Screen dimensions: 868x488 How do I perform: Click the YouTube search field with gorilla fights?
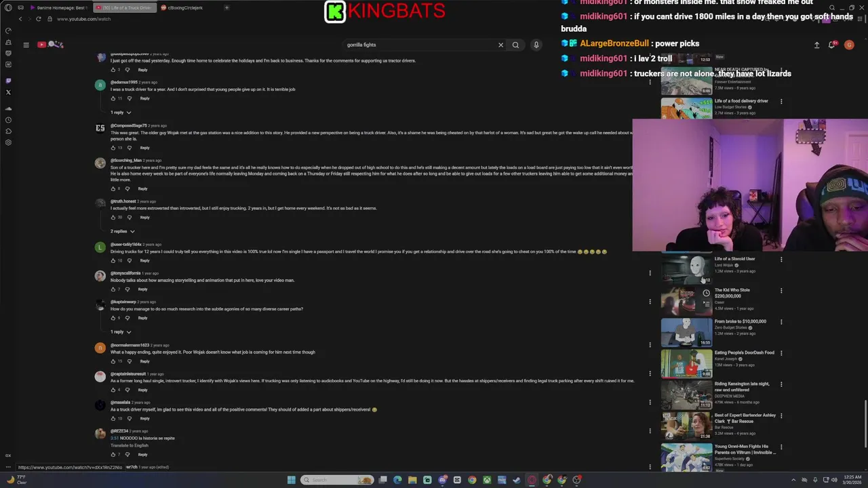tap(419, 45)
